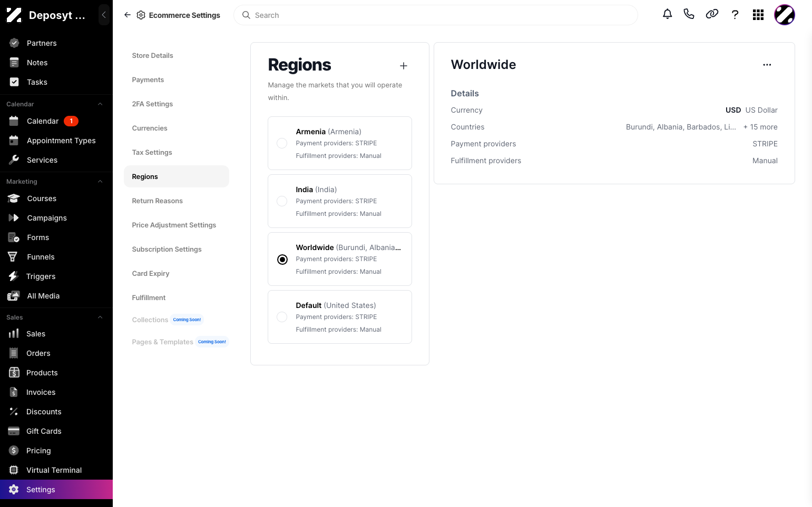
Task: Click the Settings item in sidebar
Action: pyautogui.click(x=56, y=490)
